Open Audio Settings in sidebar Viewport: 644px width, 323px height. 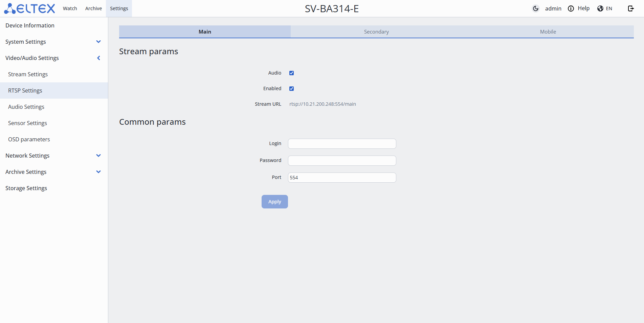coord(26,107)
